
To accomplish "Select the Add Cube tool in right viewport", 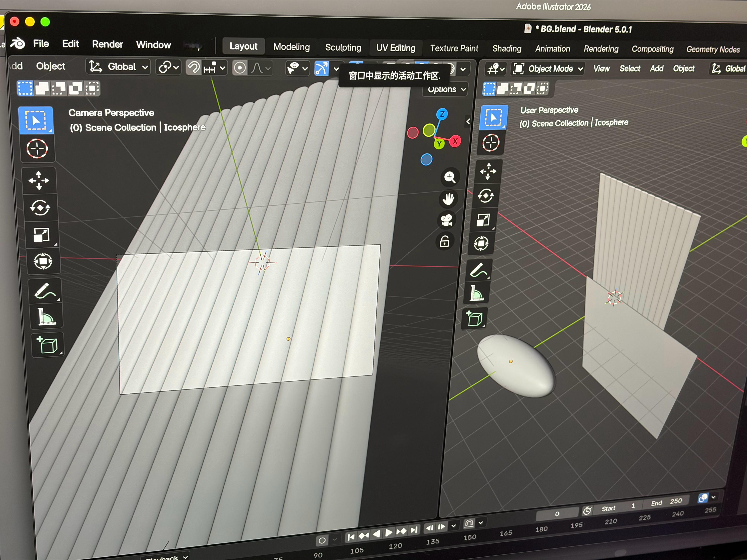I will pos(475,319).
